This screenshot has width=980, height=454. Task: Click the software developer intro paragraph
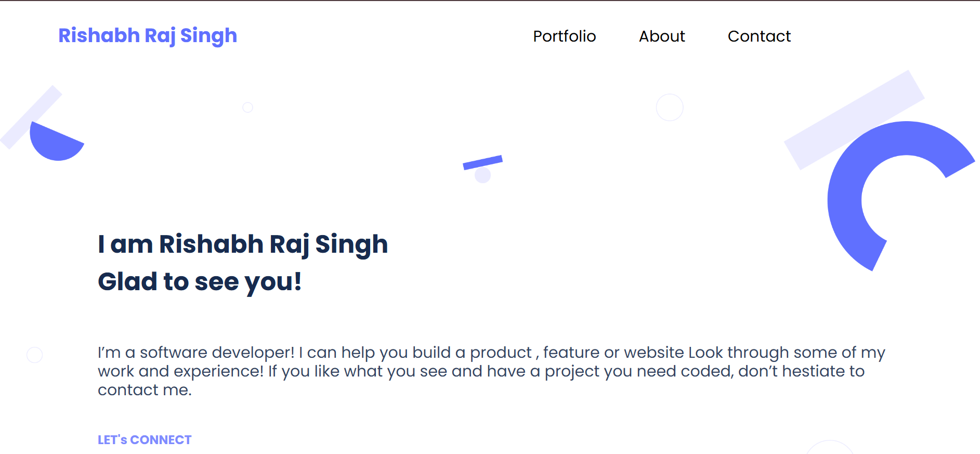[491, 371]
